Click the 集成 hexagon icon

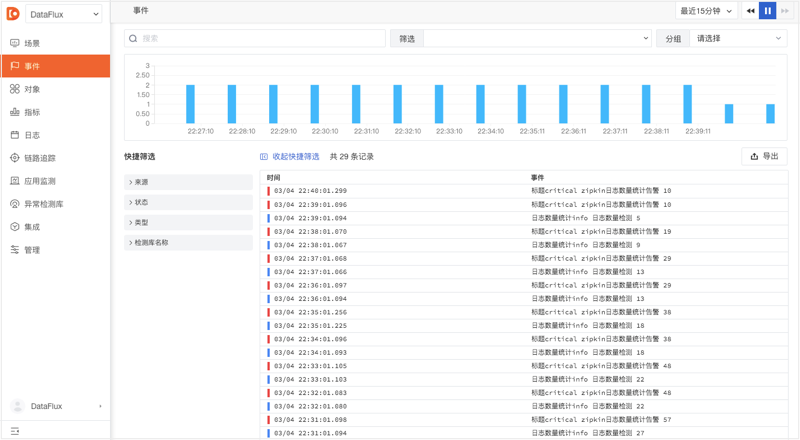tap(15, 227)
